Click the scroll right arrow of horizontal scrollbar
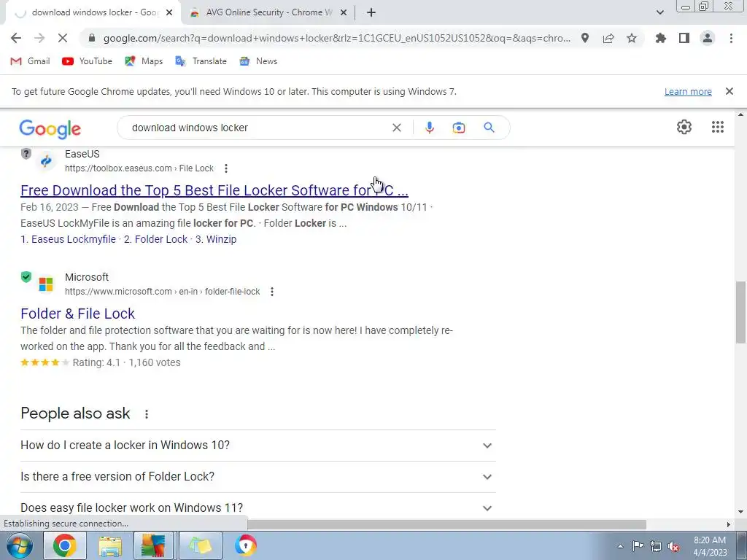 click(728, 524)
